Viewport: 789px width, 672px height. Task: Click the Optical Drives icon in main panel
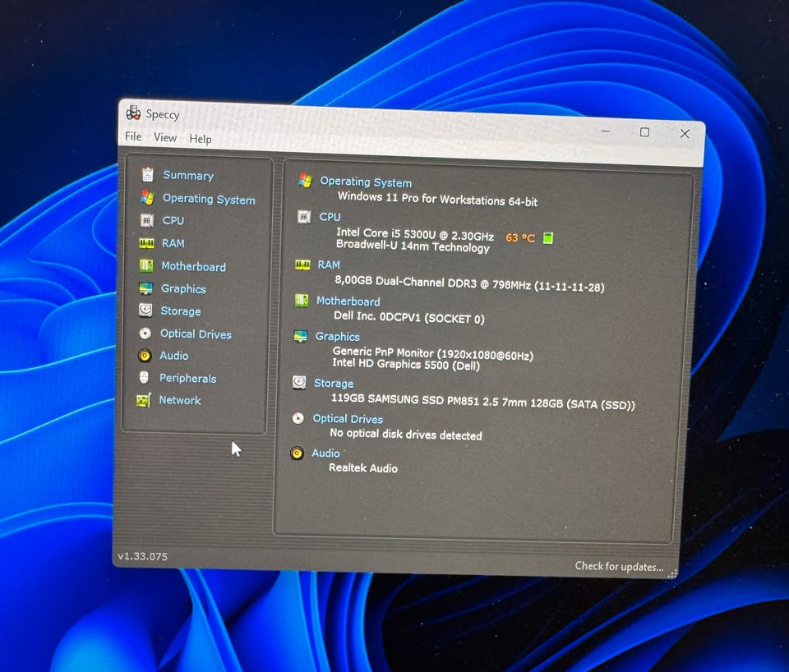pyautogui.click(x=298, y=418)
